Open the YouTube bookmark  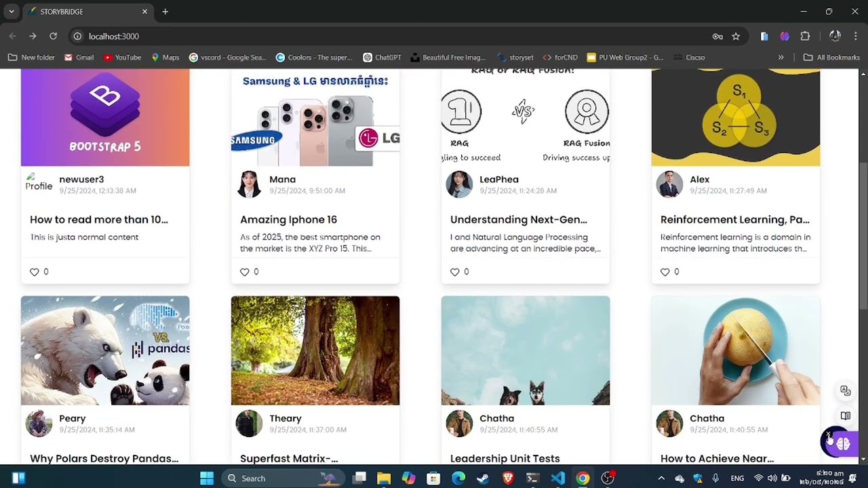[x=122, y=58]
